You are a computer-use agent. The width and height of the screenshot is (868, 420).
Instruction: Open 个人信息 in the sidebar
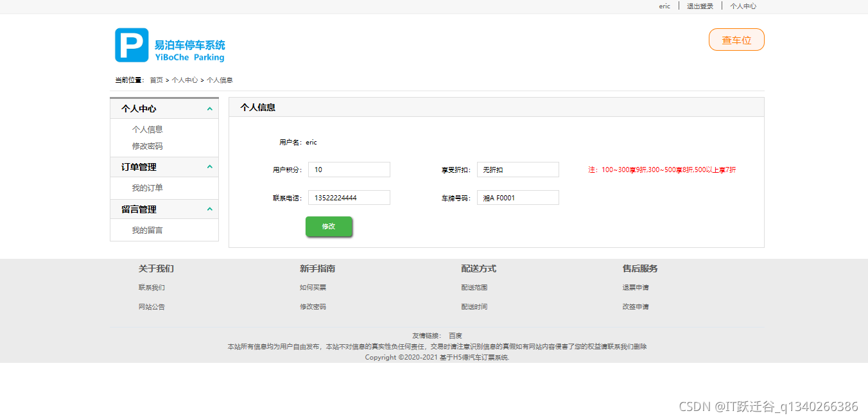coord(147,129)
